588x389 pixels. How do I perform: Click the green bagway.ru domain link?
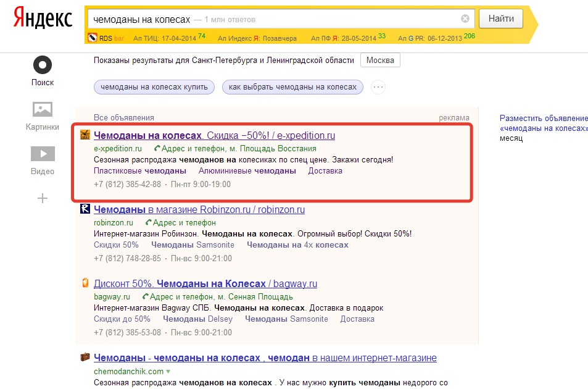pyautogui.click(x=112, y=297)
